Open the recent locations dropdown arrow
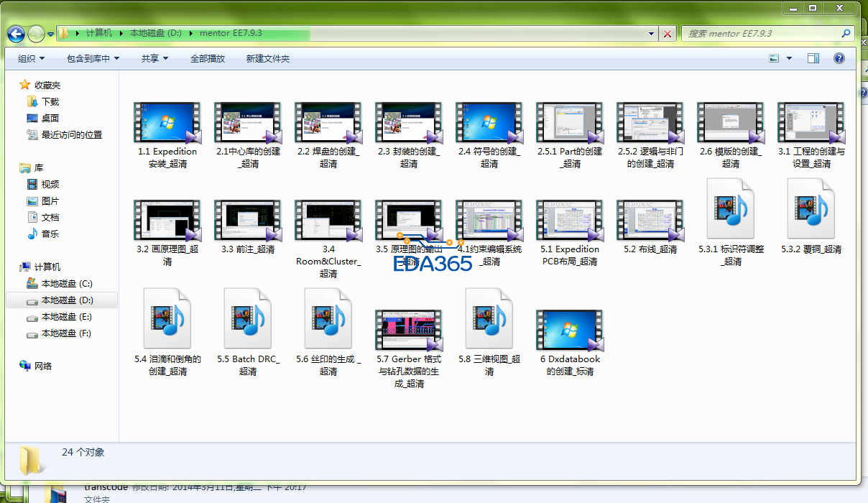The width and height of the screenshot is (868, 503). coord(51,34)
